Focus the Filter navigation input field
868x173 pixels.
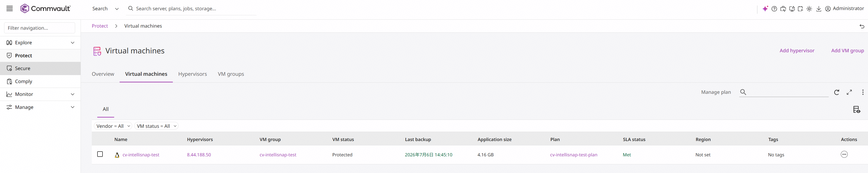click(x=40, y=28)
